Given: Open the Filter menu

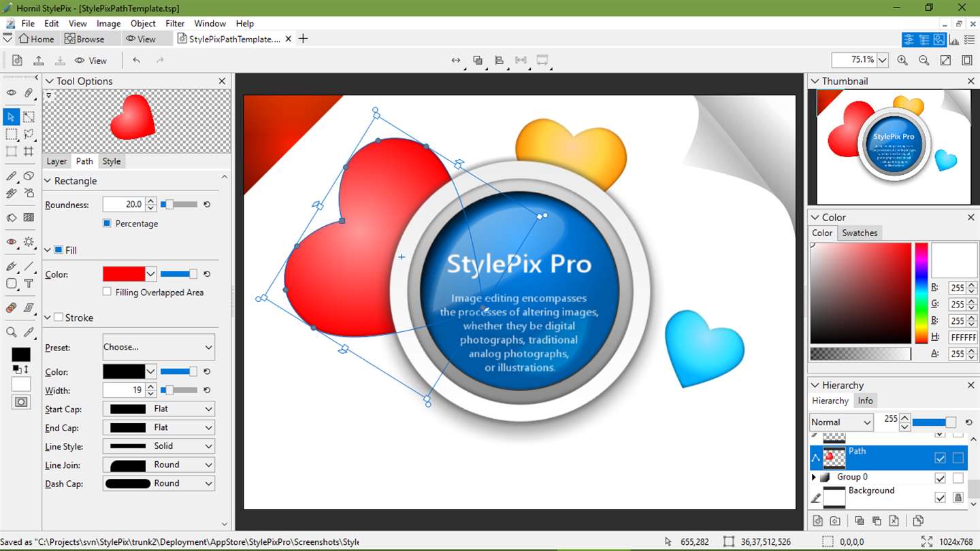Looking at the screenshot, I should coord(175,23).
